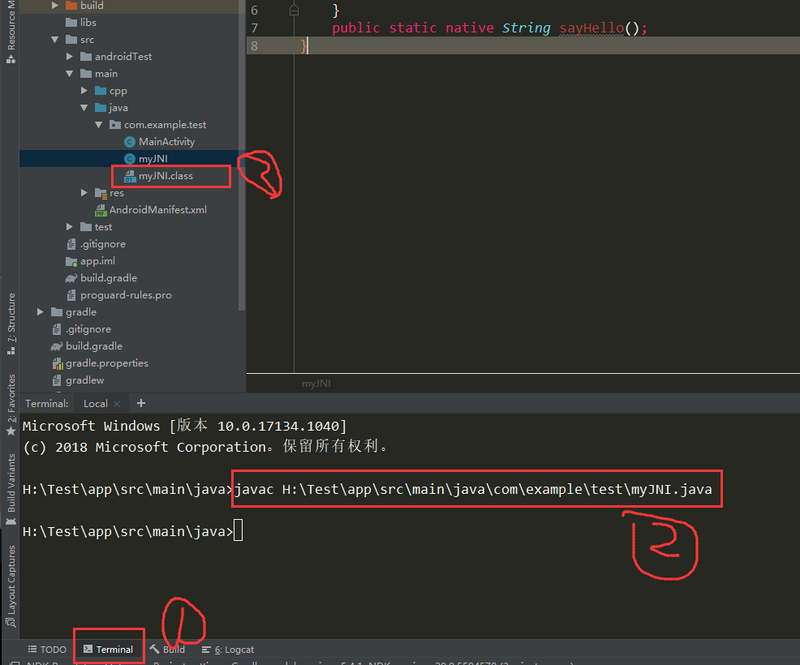Expand the root gradle folder
The image size is (800, 665).
point(40,312)
